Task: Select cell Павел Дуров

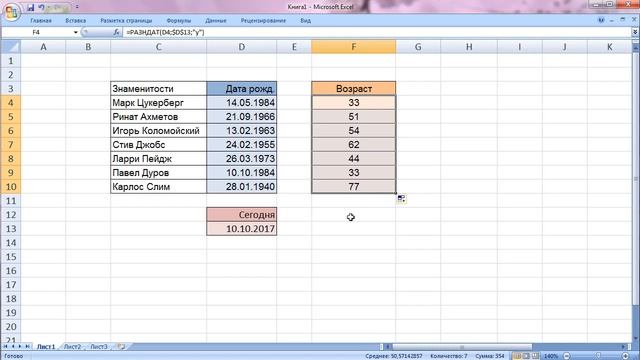Action: click(158, 173)
